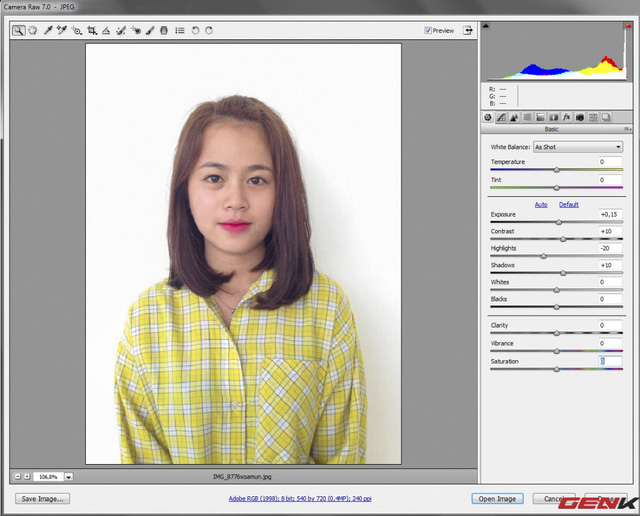Switch to the Basic panel tab

pos(488,118)
